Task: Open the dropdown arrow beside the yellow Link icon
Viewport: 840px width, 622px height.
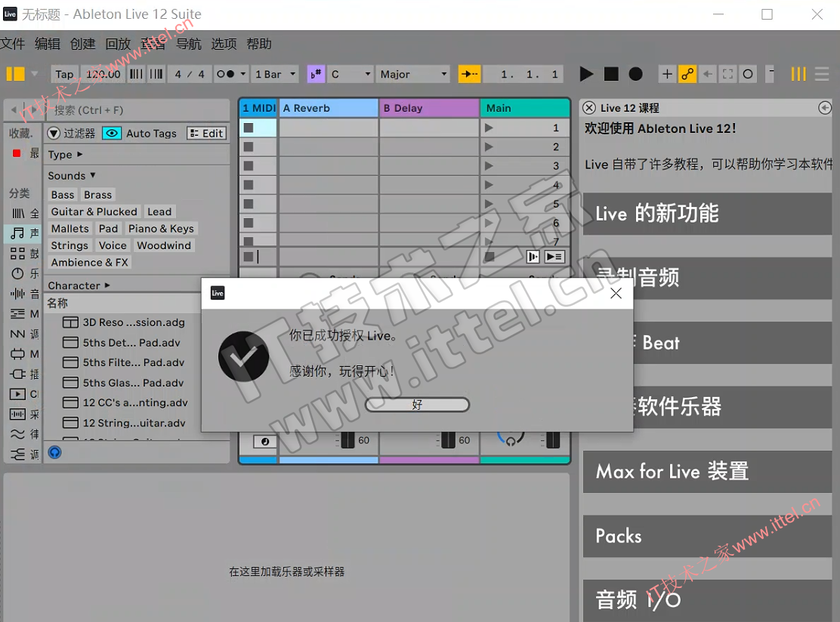Action: (x=34, y=73)
